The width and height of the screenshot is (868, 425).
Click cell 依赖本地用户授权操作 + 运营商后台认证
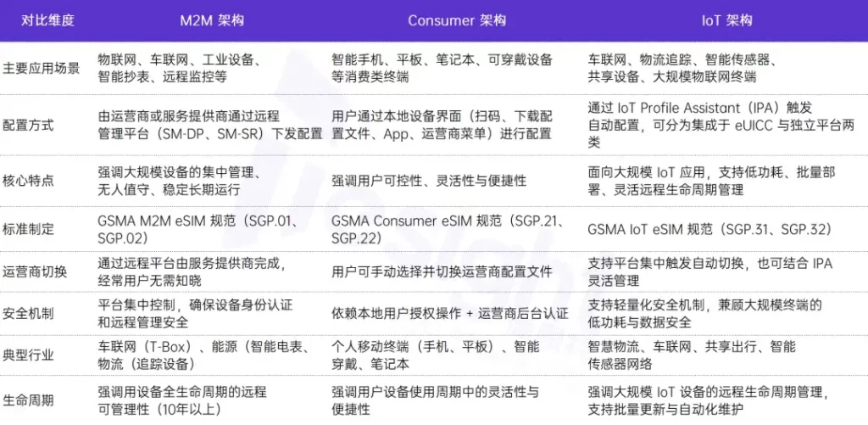point(449,314)
